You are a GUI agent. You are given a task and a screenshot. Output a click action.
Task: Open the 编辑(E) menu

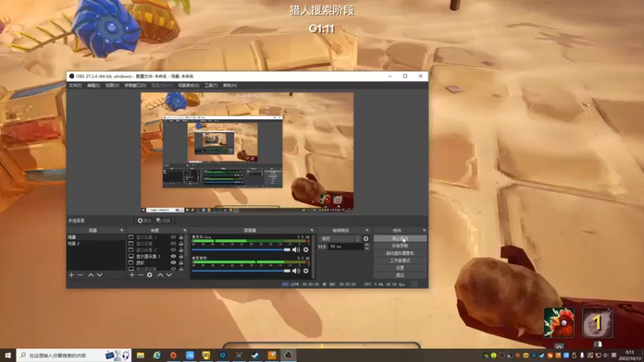[x=93, y=85]
